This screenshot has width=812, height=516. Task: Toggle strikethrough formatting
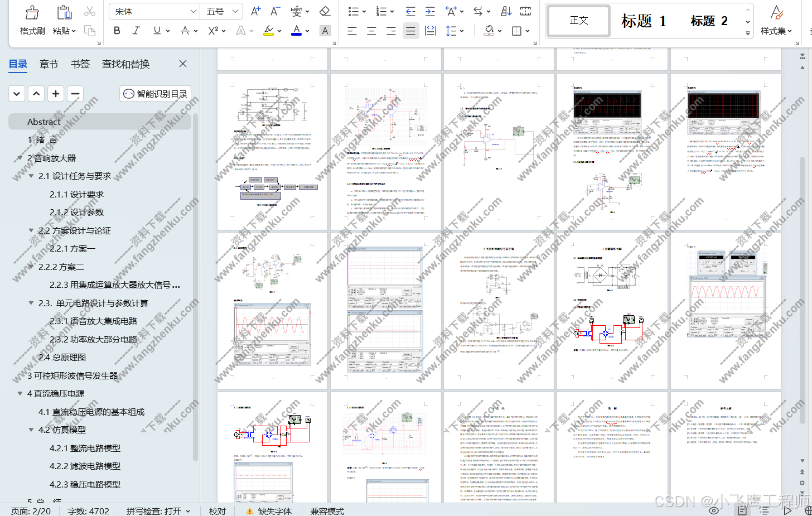(x=185, y=31)
